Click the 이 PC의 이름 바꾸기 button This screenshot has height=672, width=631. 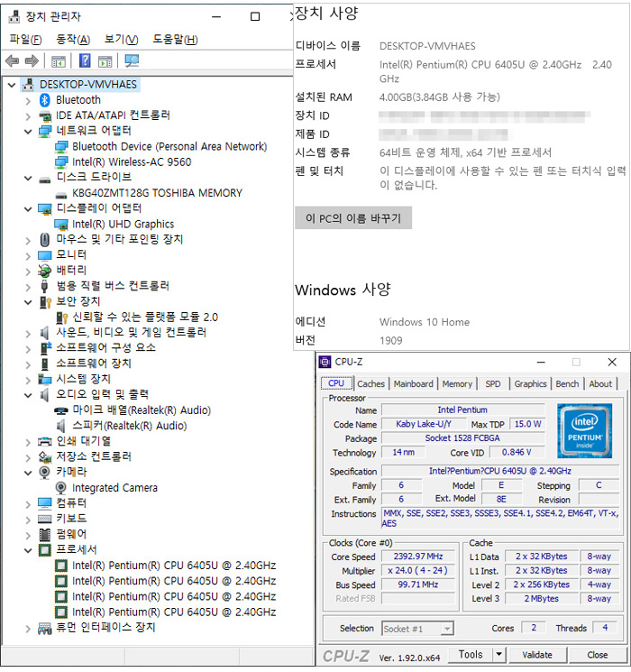pyautogui.click(x=353, y=218)
